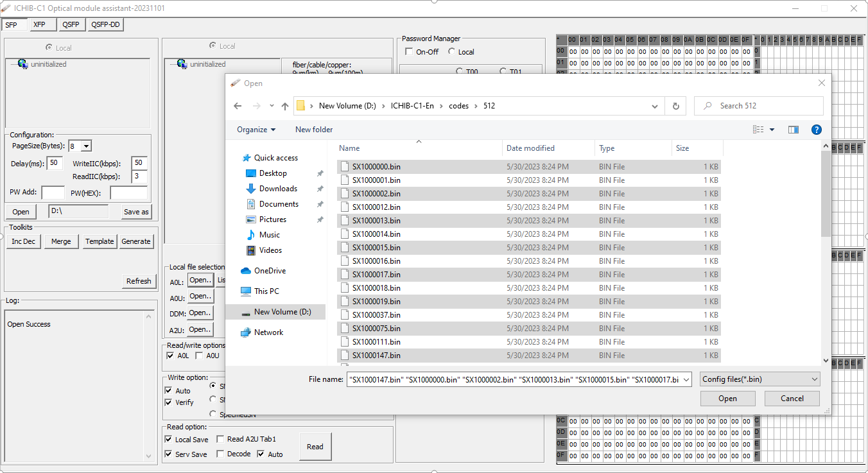
Task: Enable the Password Manager On-Off checkbox
Action: [408, 51]
